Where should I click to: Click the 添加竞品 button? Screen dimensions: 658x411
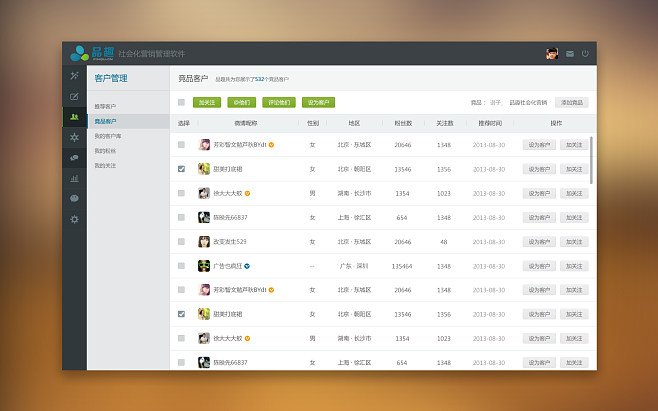[573, 102]
